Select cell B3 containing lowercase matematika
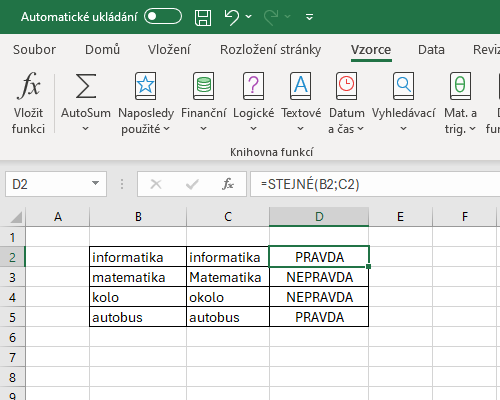 click(x=138, y=277)
